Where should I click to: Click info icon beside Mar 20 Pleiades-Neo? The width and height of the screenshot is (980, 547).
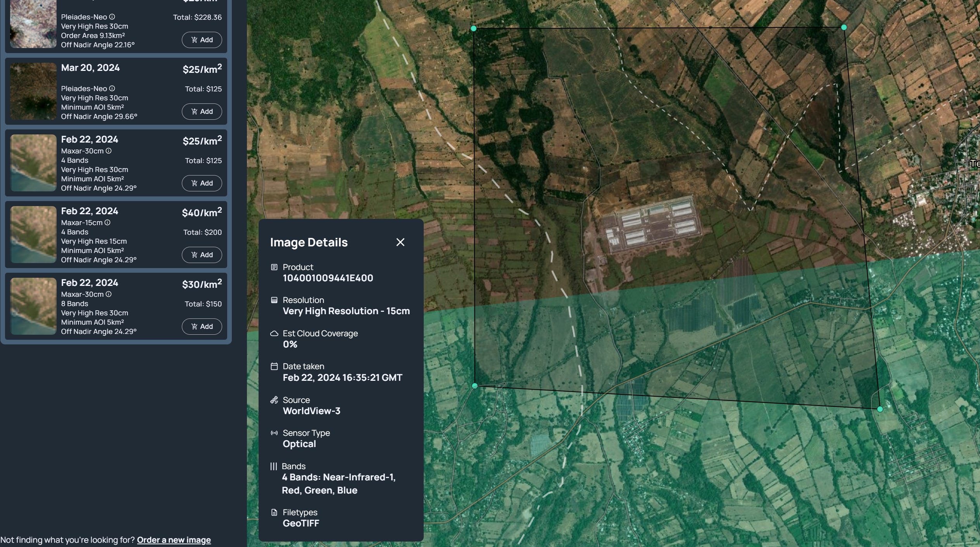112,88
